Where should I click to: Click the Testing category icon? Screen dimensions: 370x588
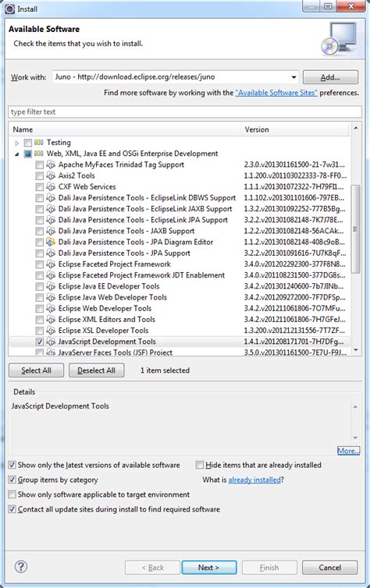point(39,143)
